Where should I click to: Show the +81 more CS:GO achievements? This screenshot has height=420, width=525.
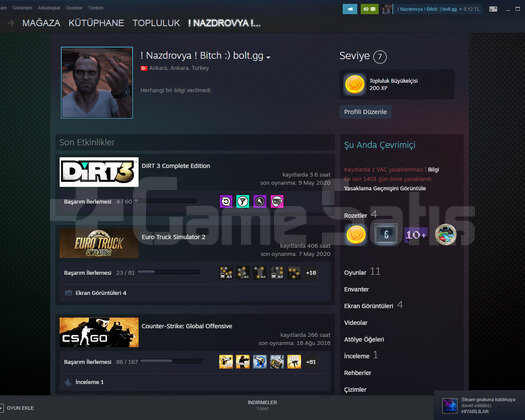tap(311, 362)
